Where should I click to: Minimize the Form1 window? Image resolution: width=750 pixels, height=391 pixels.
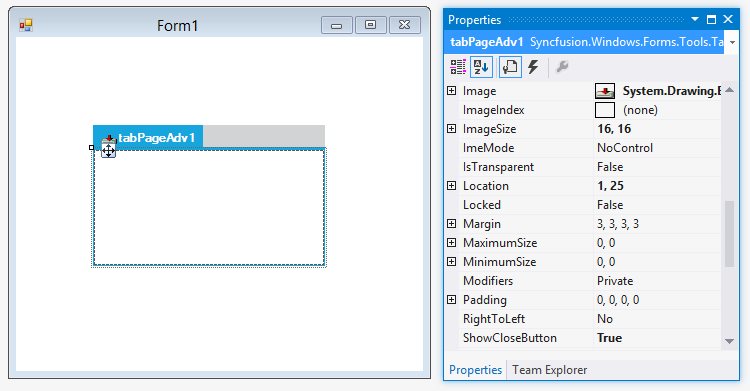337,25
